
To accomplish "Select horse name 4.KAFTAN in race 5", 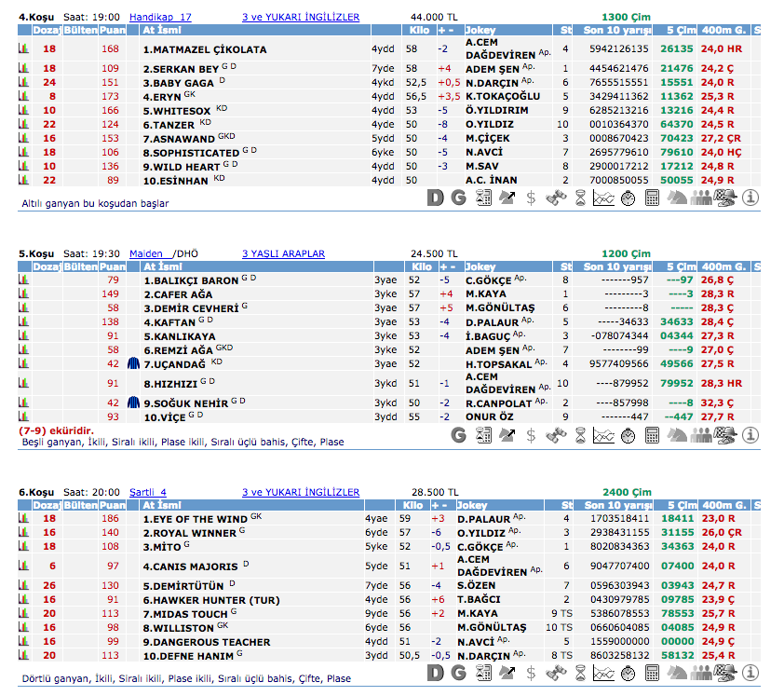I will click(x=169, y=322).
